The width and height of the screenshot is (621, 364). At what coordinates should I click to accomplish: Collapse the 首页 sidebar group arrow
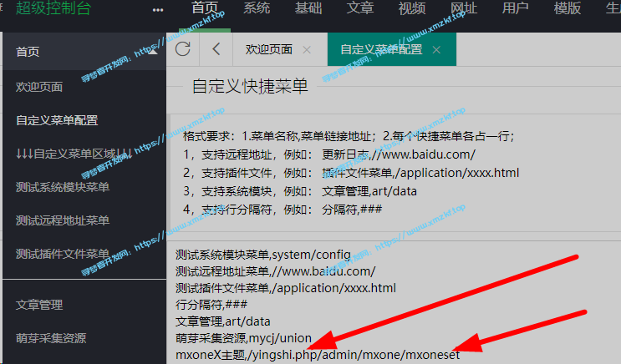153,52
